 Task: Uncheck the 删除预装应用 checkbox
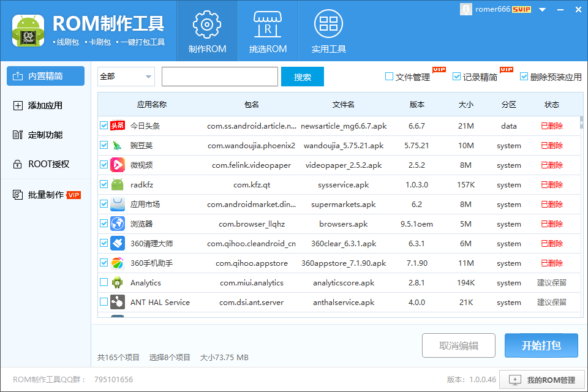(524, 77)
